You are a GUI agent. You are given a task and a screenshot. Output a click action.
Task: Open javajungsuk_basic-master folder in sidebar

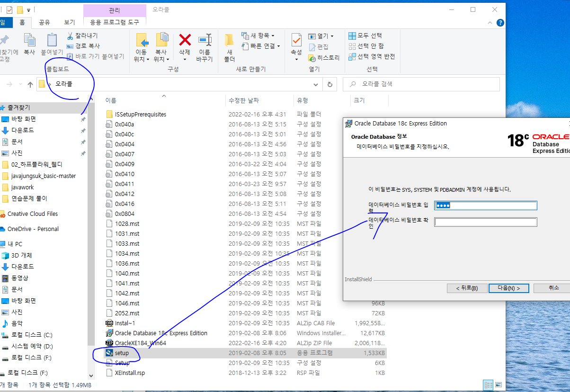44,176
